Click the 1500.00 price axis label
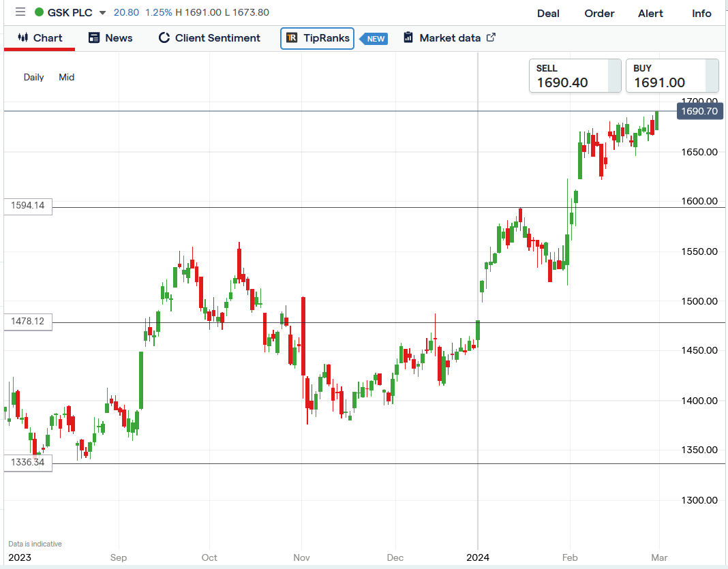The width and height of the screenshot is (728, 569). coord(699,301)
